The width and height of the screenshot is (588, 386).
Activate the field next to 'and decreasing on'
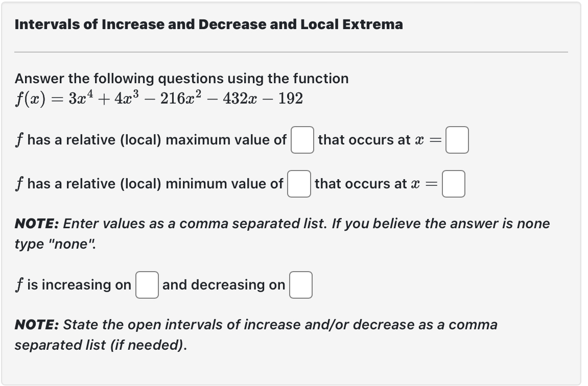click(x=301, y=285)
